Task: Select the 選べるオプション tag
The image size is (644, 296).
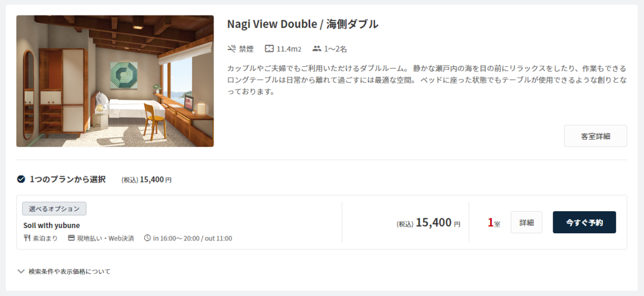Action: click(x=54, y=209)
